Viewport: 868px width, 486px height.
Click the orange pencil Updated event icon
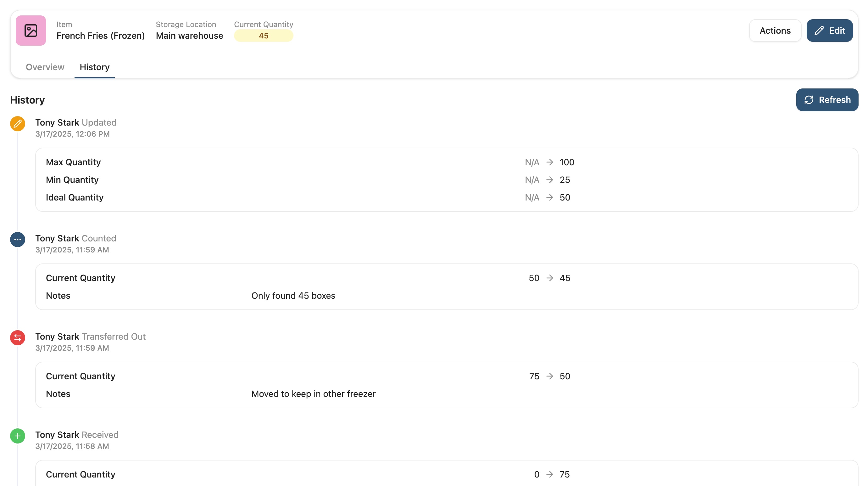(x=18, y=124)
